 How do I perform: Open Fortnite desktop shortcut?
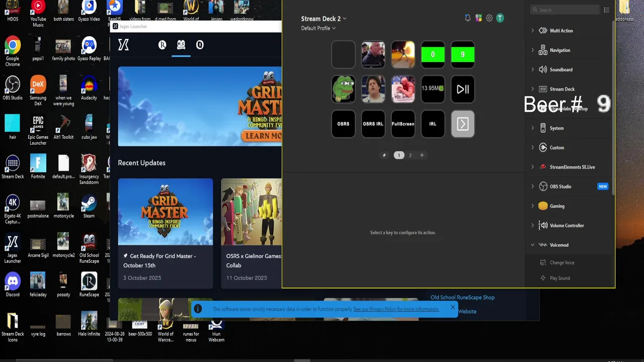click(x=38, y=167)
